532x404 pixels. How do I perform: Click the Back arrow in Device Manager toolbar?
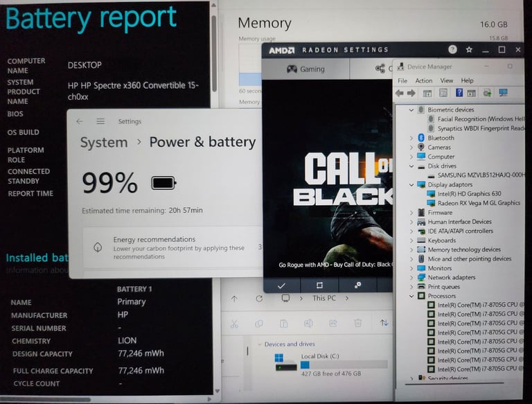(400, 93)
